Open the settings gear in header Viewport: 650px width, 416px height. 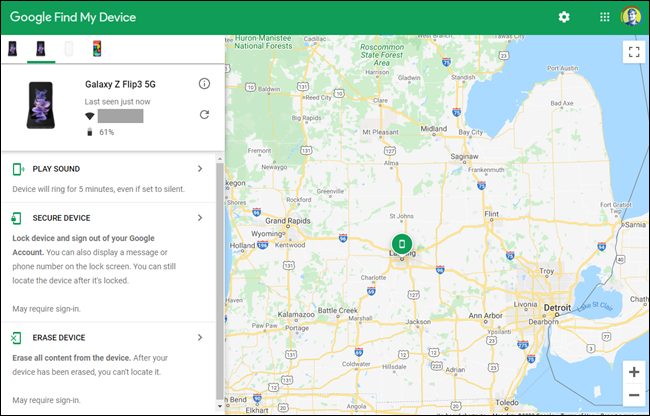(564, 17)
